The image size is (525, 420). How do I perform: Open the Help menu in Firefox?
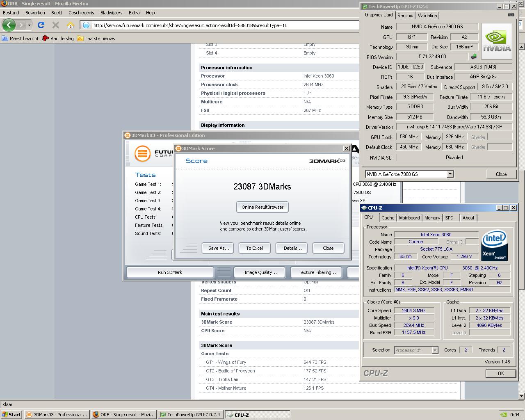point(151,13)
